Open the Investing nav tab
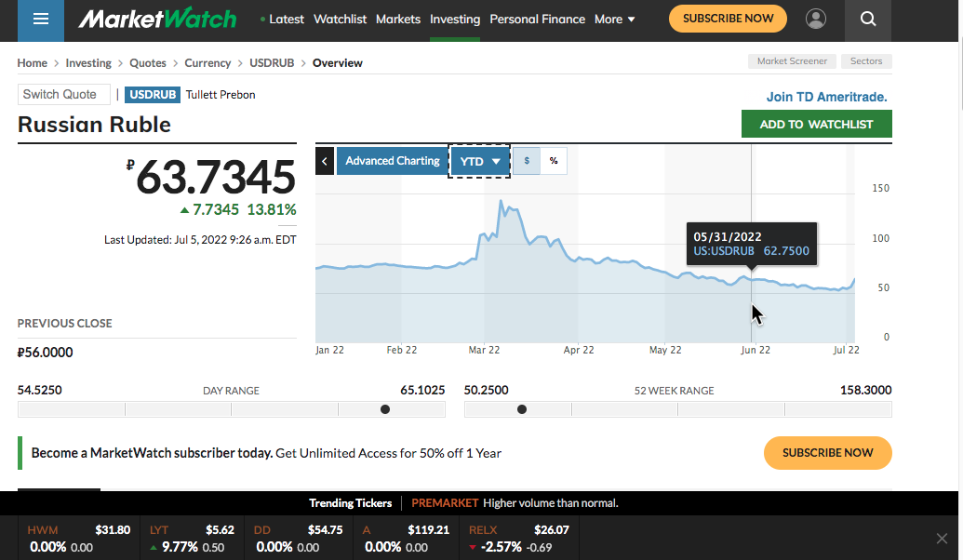This screenshot has height=560, width=963. click(x=455, y=20)
